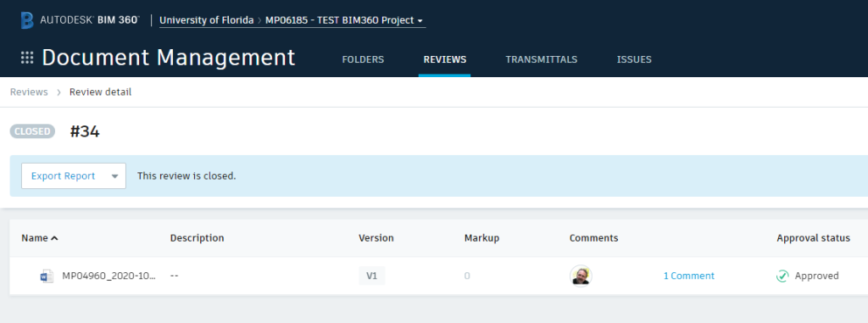This screenshot has width=868, height=323.
Task: Click the commenter's profile avatar
Action: 581,276
